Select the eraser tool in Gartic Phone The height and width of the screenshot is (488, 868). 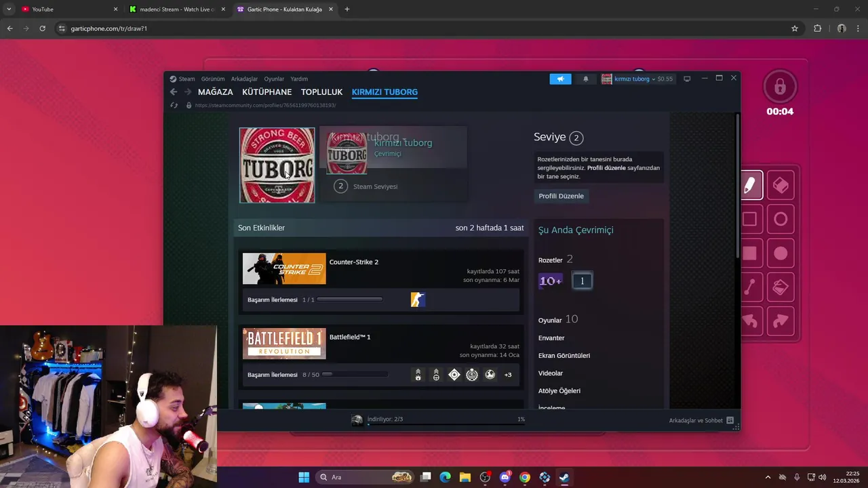[781, 185]
